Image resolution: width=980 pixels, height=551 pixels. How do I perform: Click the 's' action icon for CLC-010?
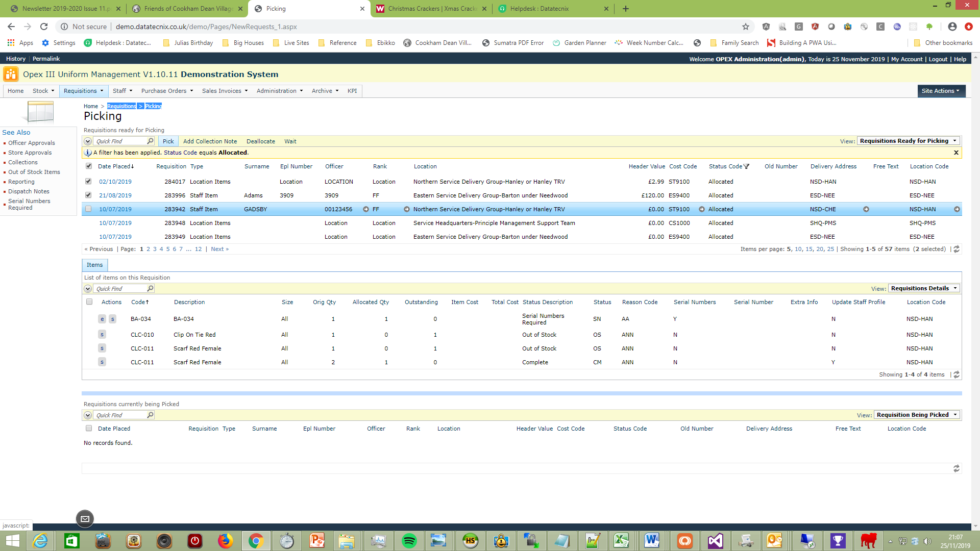click(102, 335)
